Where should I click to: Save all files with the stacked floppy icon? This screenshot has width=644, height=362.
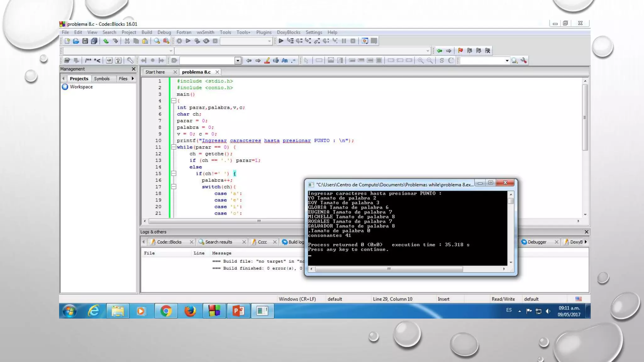(x=94, y=41)
